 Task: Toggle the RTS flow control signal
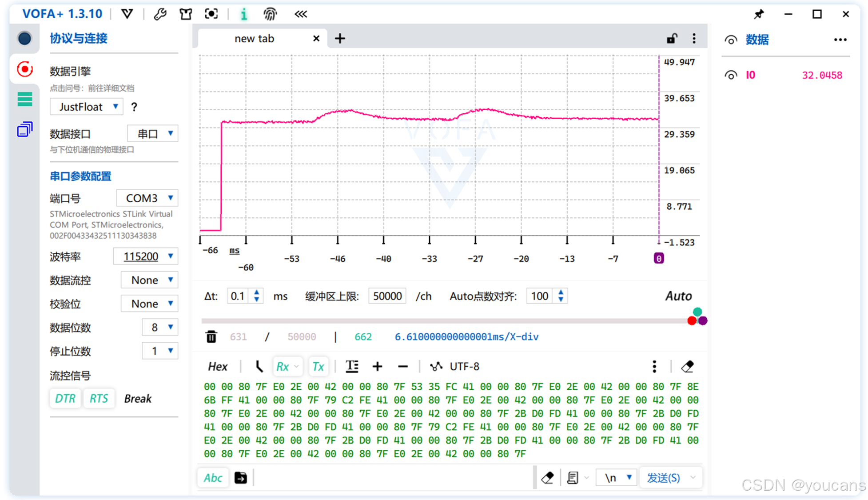click(99, 399)
